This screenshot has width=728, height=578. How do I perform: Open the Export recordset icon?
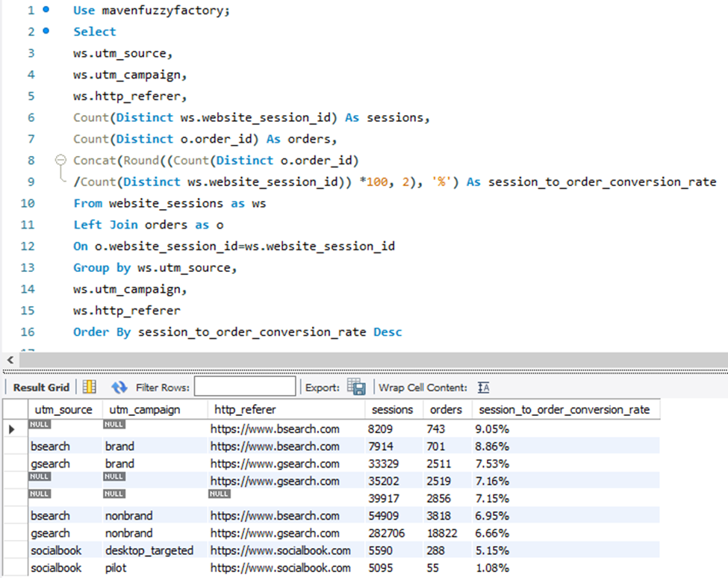[357, 387]
